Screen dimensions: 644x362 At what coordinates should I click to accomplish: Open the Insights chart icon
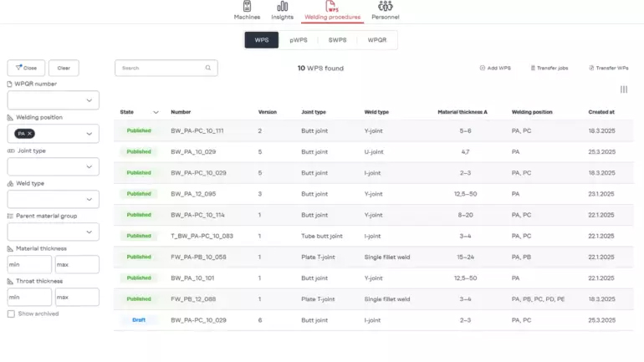(x=283, y=6)
